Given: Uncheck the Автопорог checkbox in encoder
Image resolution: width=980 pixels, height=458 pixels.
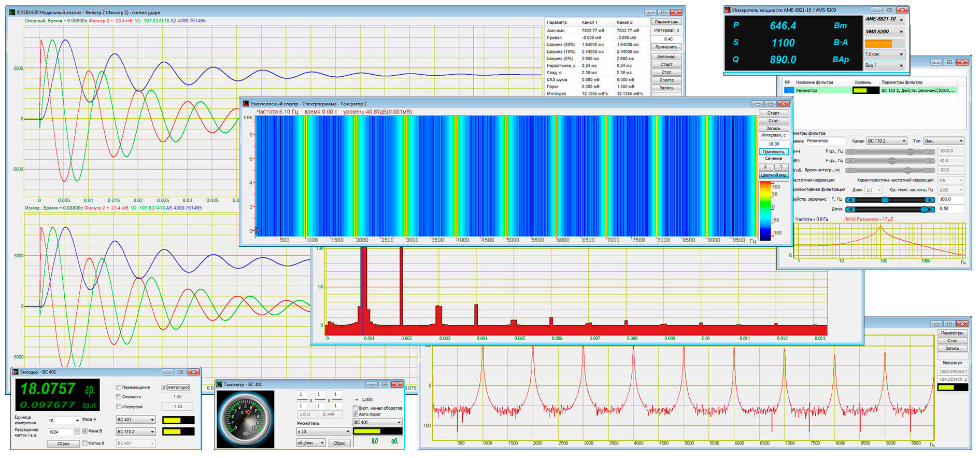Looking at the screenshot, I should [164, 387].
